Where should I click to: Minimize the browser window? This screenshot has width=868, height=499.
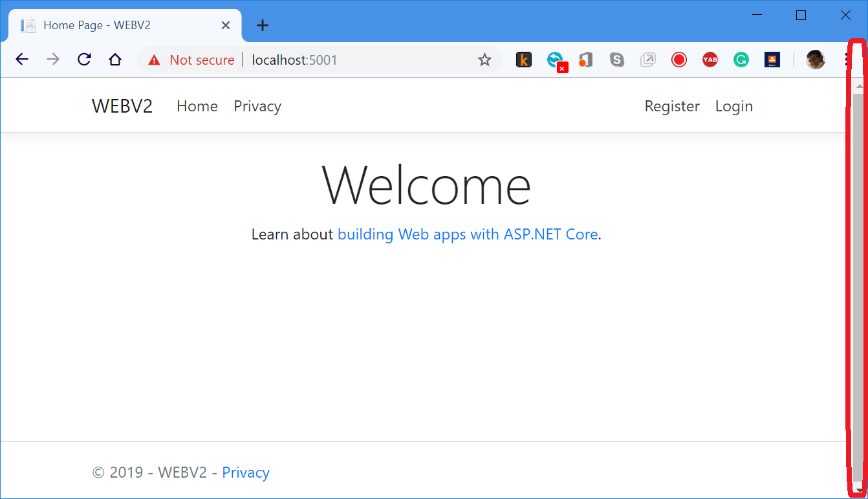(x=757, y=15)
